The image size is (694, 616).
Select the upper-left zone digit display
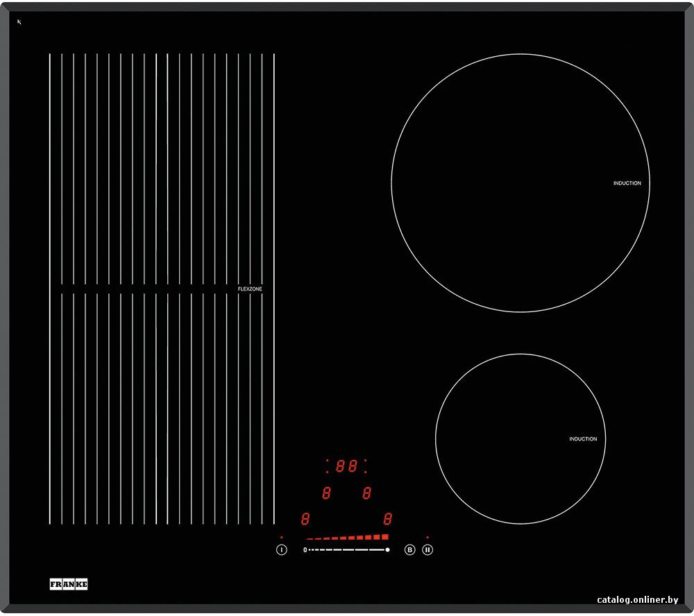326,493
